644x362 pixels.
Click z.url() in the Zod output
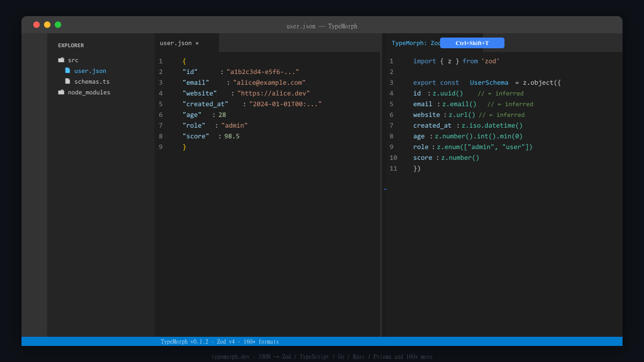tap(462, 115)
